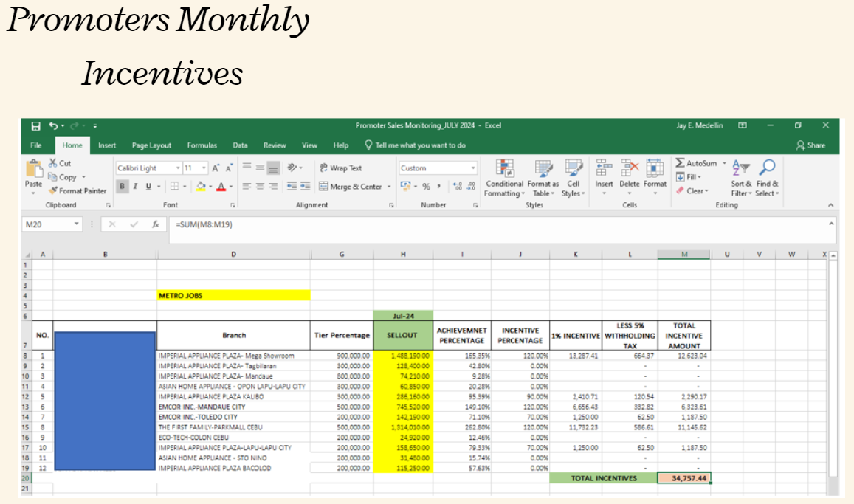Toggle Center horizontal alignment

coord(260,186)
